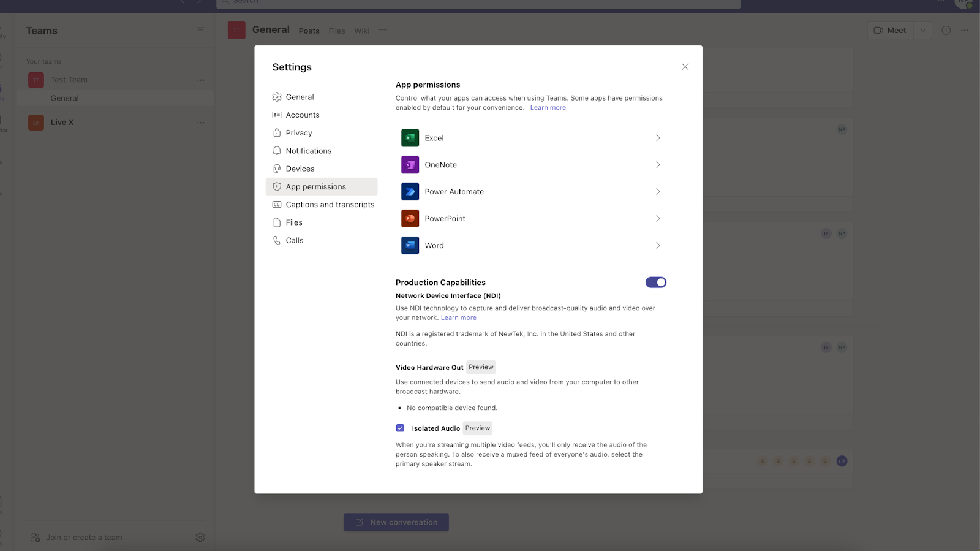980x551 pixels.
Task: Switch to the Wiki tab
Action: 362,31
